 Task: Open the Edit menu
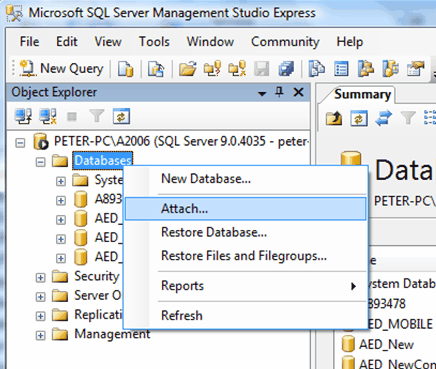67,42
